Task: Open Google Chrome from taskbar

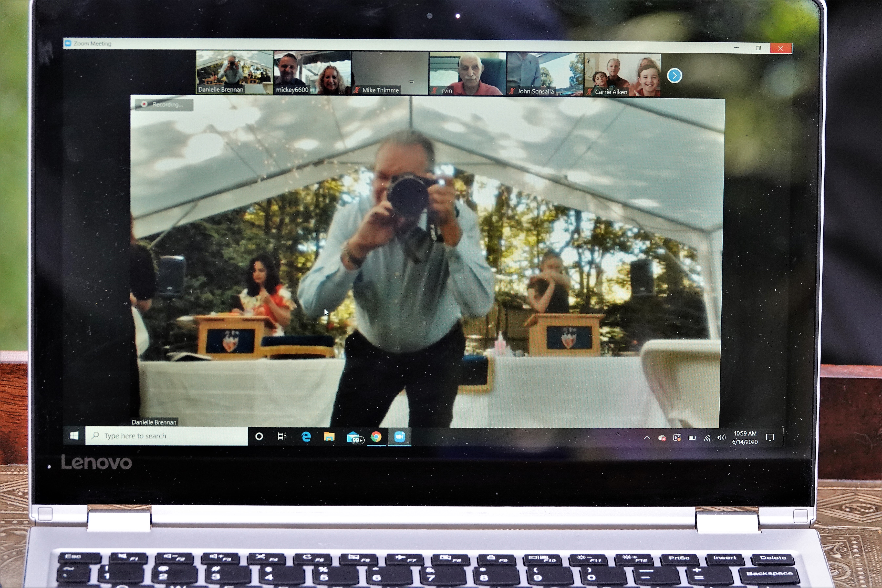Action: pyautogui.click(x=376, y=436)
